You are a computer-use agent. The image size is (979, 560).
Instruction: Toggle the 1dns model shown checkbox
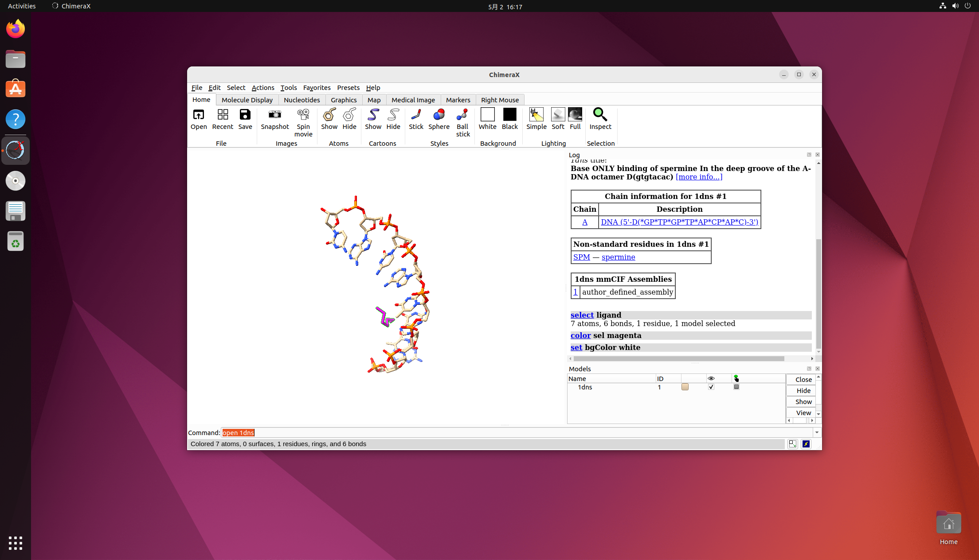pos(711,387)
